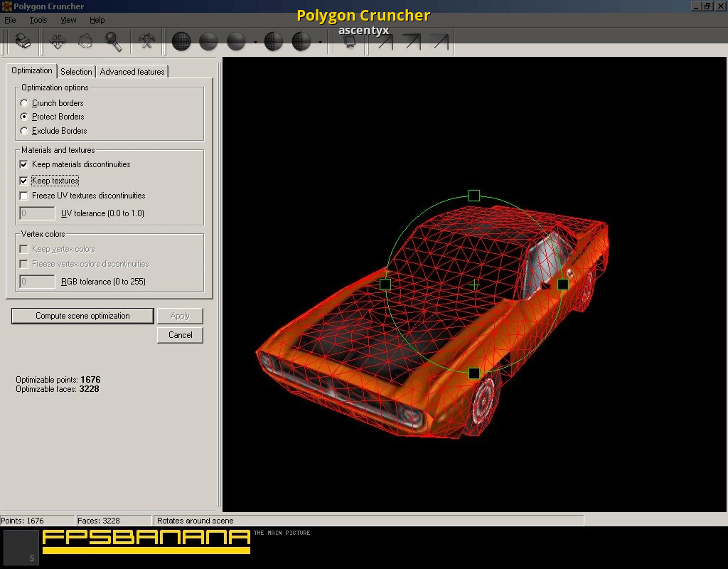The height and width of the screenshot is (569, 728).
Task: Open the Tools menu
Action: pos(38,20)
